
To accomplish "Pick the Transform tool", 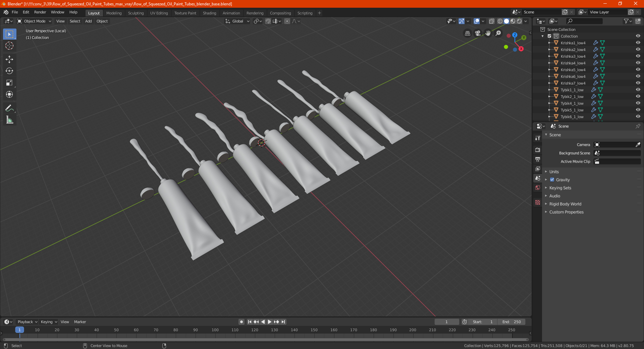I will [9, 94].
